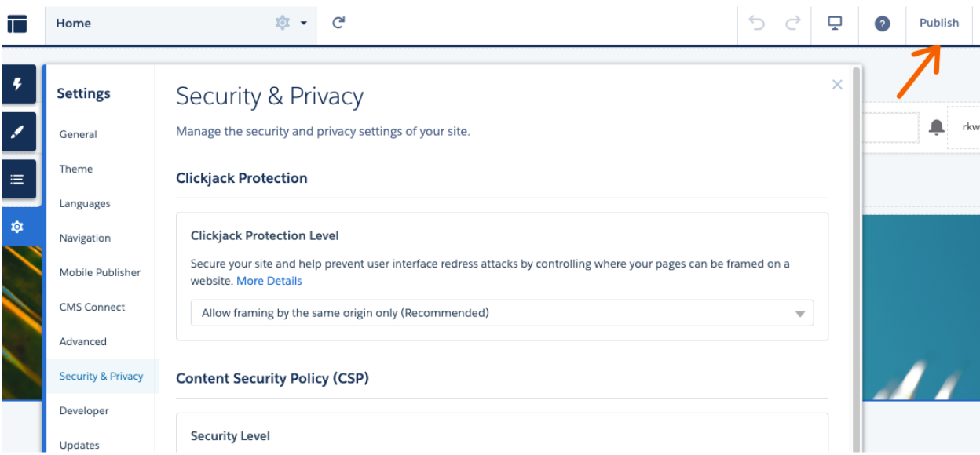Click the Content Security Policy (CSP) heading

click(x=272, y=378)
